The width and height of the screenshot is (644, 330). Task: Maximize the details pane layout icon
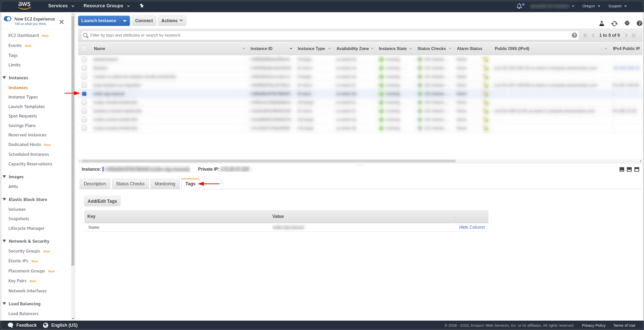point(637,169)
